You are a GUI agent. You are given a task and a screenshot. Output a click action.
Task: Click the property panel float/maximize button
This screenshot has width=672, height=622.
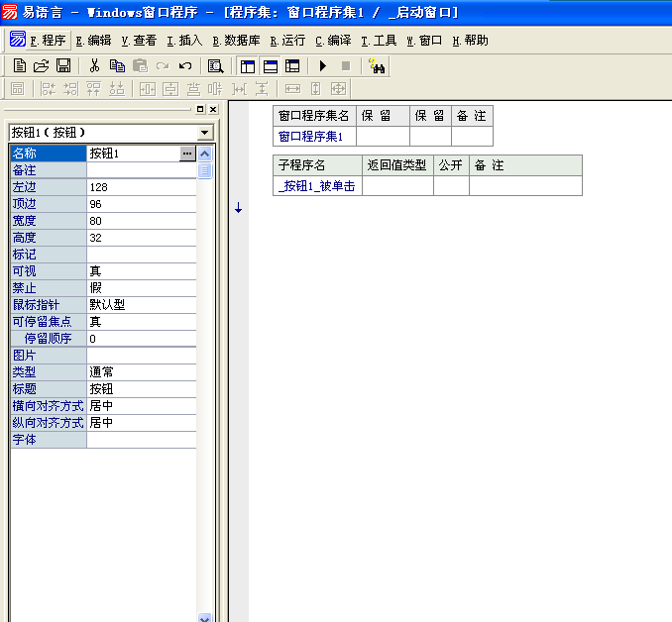click(x=200, y=109)
